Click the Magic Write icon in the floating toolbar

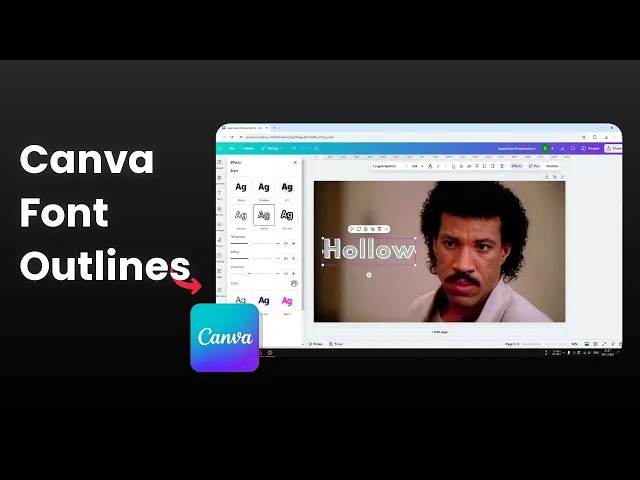click(352, 229)
